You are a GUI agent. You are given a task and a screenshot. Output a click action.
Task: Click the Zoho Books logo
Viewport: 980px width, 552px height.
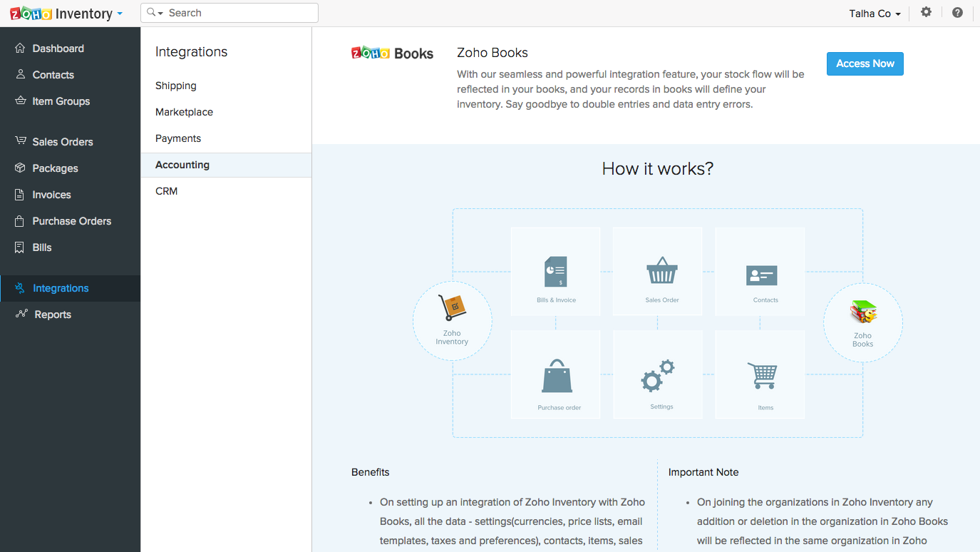(393, 53)
